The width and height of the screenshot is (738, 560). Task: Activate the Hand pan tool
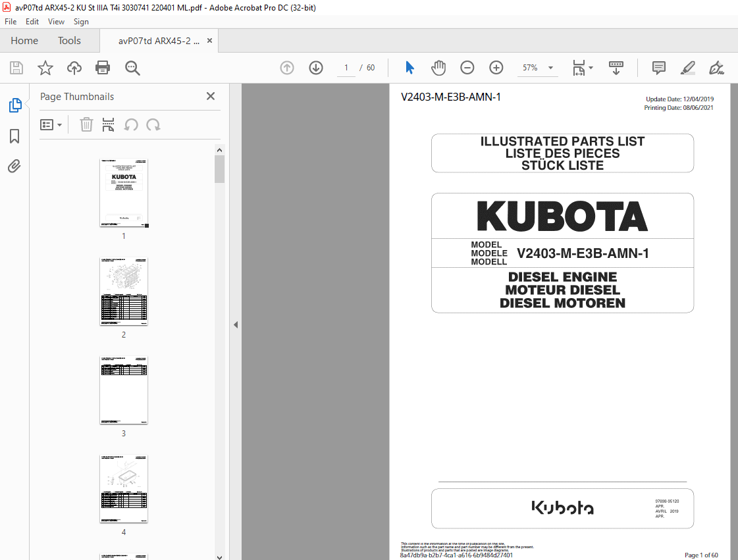pos(438,68)
